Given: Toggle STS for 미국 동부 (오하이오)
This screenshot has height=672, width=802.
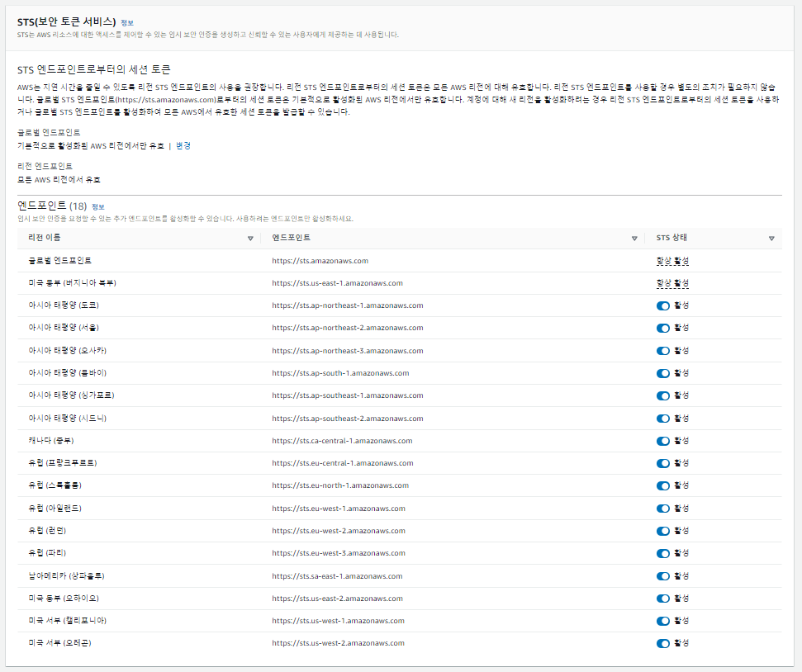Looking at the screenshot, I should pos(663,599).
